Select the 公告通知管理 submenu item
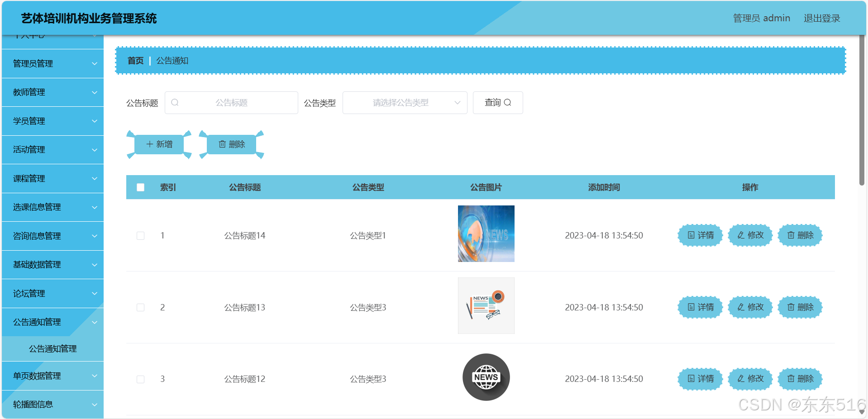The image size is (868, 419). tap(53, 349)
